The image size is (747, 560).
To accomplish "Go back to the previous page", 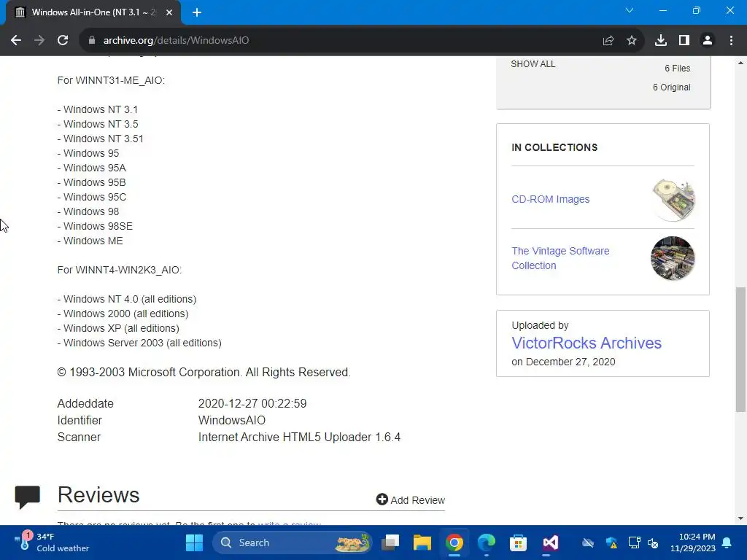I will [16, 41].
